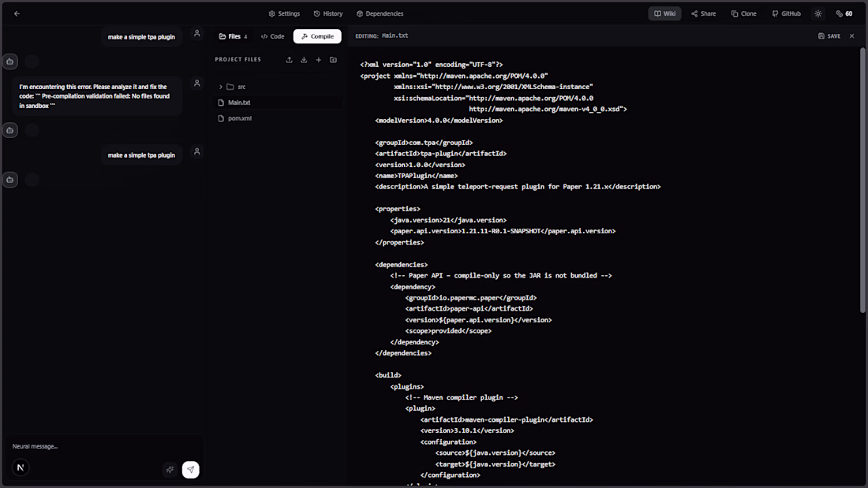Image resolution: width=868 pixels, height=488 pixels.
Task: Create a new folder with the folder-plus icon
Action: click(333, 60)
